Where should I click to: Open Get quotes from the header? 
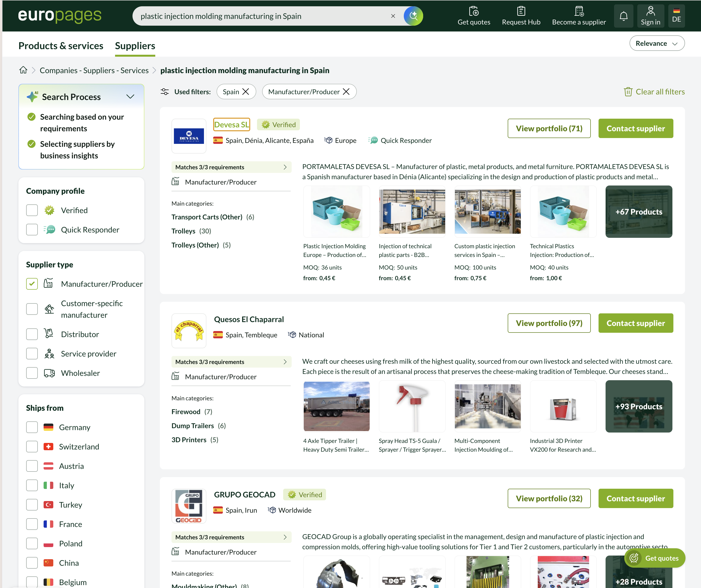point(474,16)
